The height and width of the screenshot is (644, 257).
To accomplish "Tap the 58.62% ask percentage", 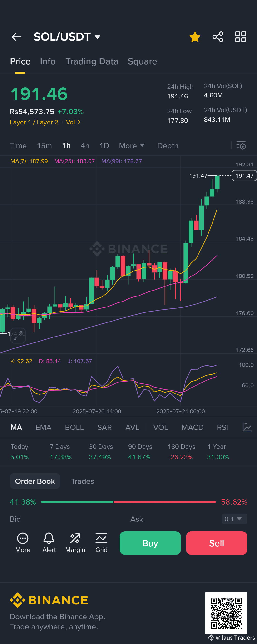I will [x=234, y=502].
